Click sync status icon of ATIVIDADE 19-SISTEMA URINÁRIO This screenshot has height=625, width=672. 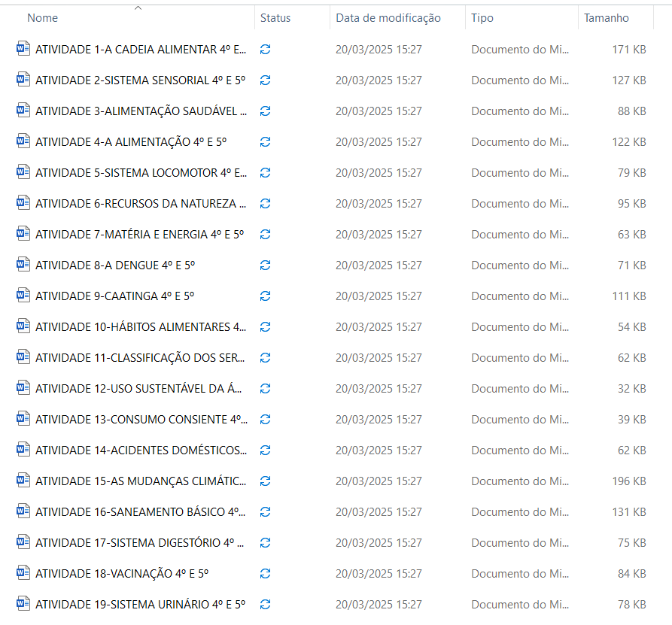point(266,605)
